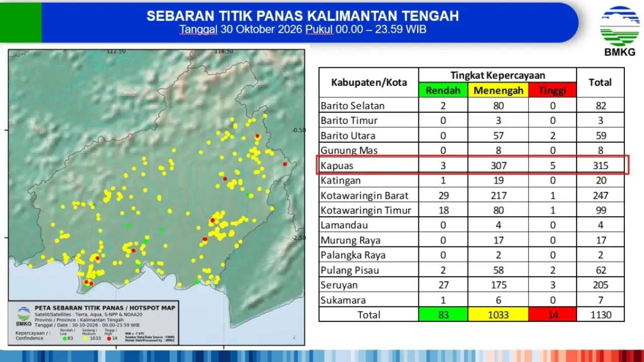The image size is (644, 362).
Task: Click the Kabupaten/Kota column header
Action: [369, 82]
